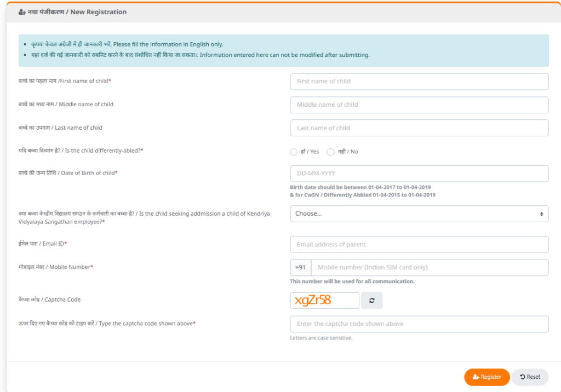Click the dropdown arrow beside Choose...
Screen dimensions: 561x392
[x=541, y=214]
